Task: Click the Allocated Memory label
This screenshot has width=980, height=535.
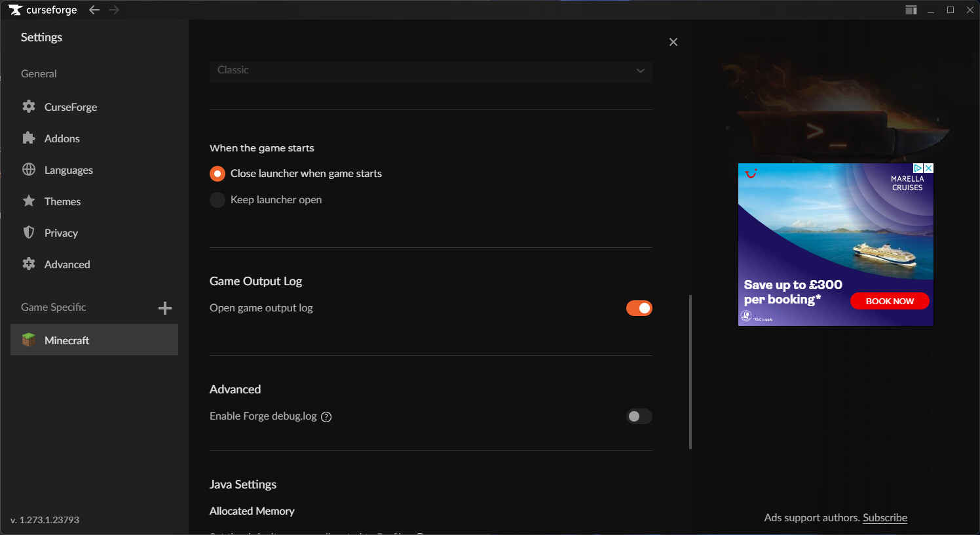Action: [252, 511]
